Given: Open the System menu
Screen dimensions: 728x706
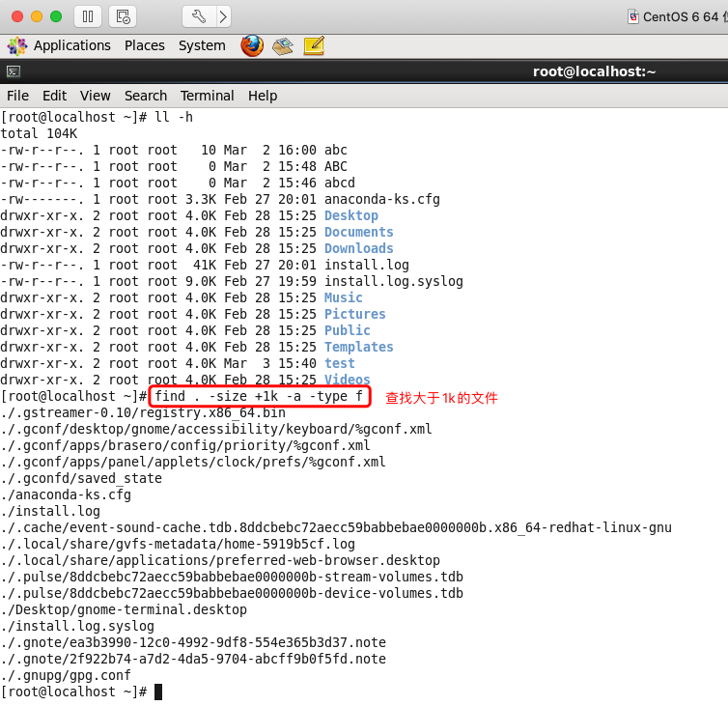Looking at the screenshot, I should [x=202, y=45].
